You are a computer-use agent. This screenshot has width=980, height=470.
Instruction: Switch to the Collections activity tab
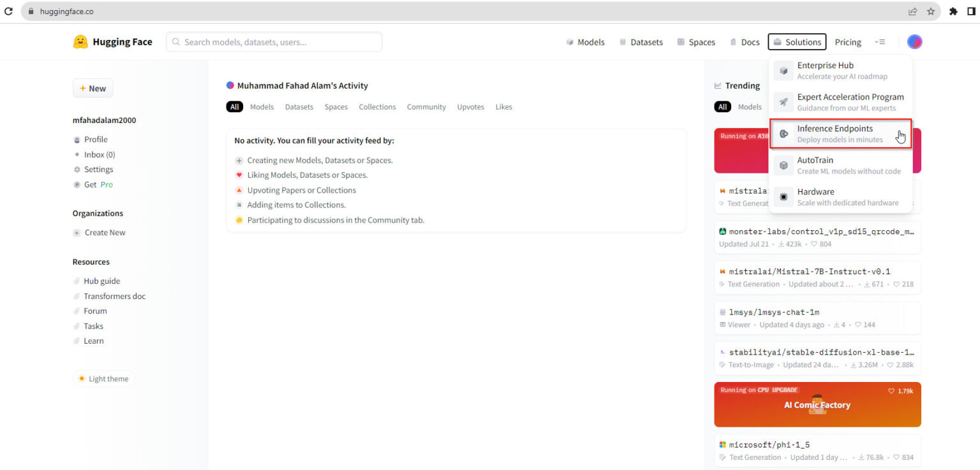pos(377,107)
